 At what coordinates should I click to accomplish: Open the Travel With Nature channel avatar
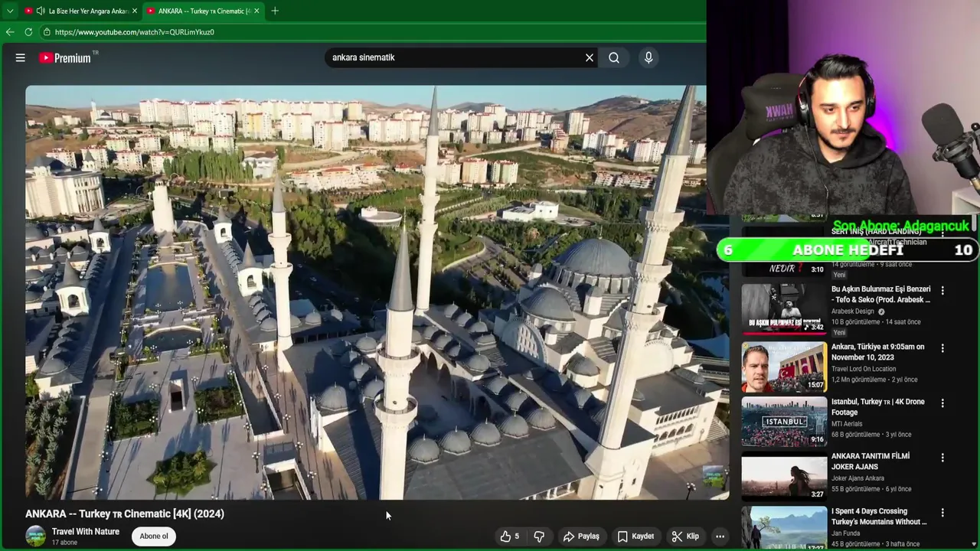click(35, 536)
